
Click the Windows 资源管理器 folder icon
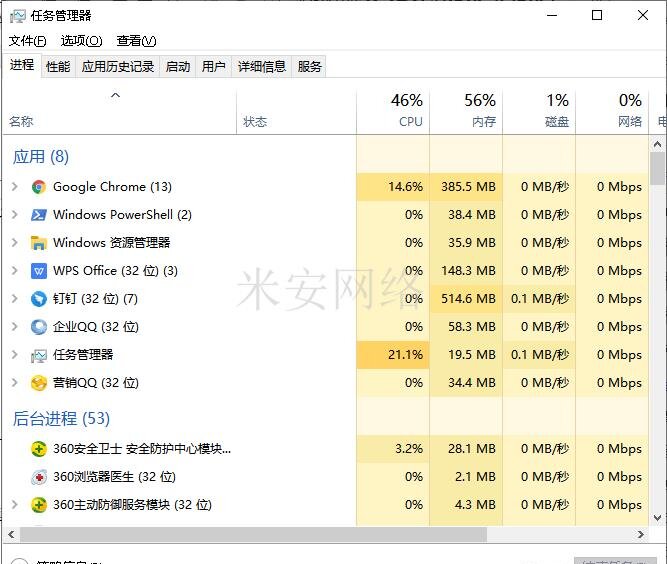tap(39, 243)
